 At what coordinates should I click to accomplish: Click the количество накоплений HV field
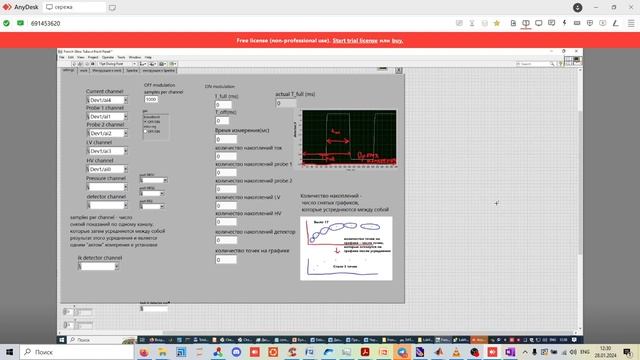(226, 222)
